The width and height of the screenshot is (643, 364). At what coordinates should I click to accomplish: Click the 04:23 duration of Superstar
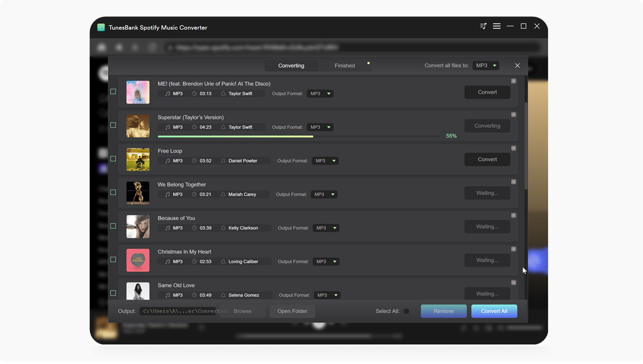(206, 127)
